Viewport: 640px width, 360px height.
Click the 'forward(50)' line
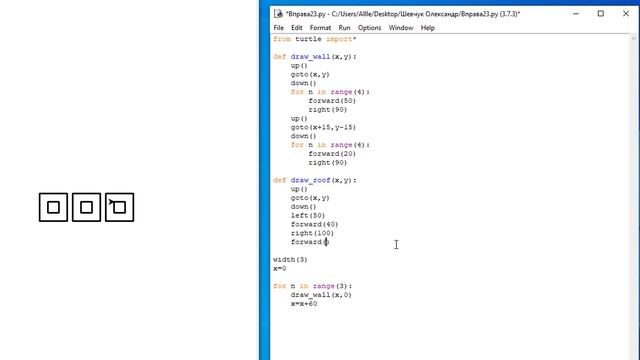332,101
